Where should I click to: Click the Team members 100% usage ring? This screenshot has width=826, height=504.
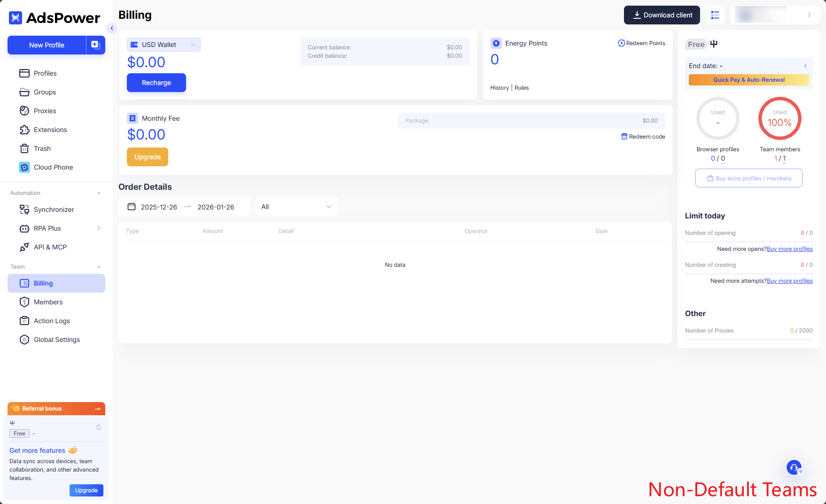point(779,118)
